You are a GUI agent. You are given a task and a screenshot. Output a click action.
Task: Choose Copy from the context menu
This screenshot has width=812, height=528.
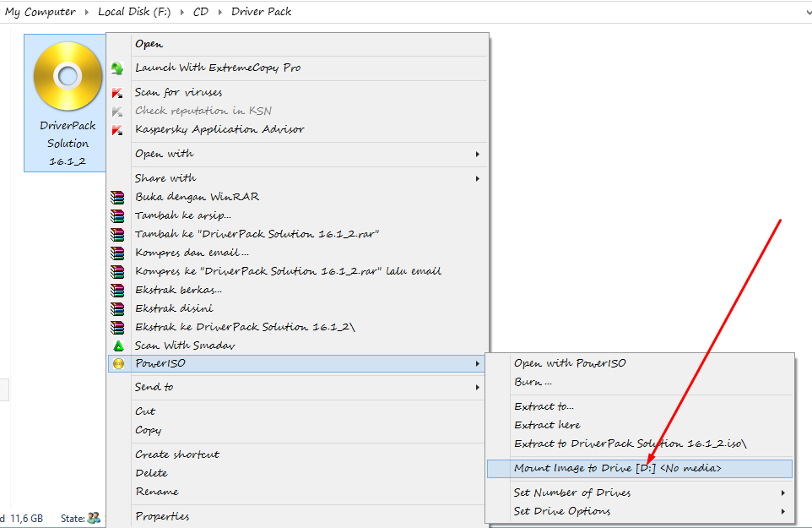[x=298, y=430]
